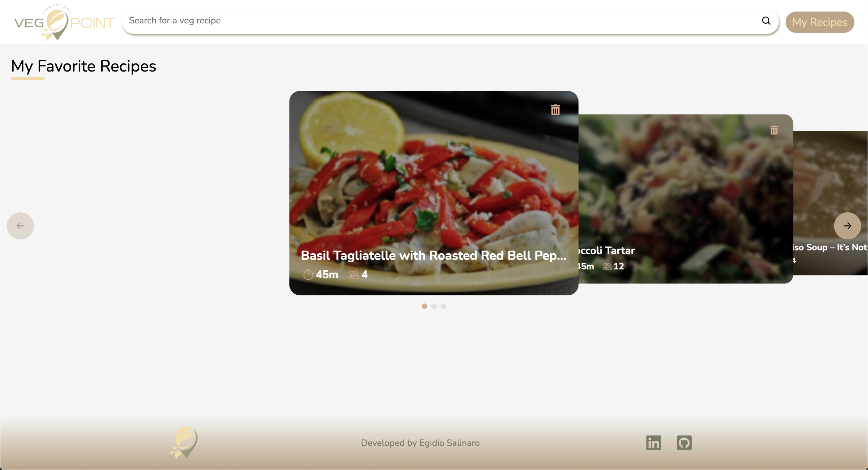The image size is (868, 470).
Task: Delete the Basil Tagliatelle recipe using the trash icon
Action: click(x=555, y=109)
